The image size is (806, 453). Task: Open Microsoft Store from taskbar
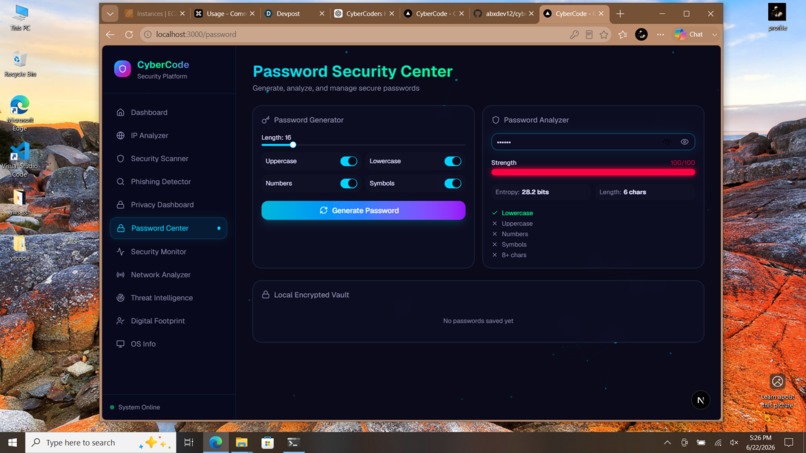(267, 442)
